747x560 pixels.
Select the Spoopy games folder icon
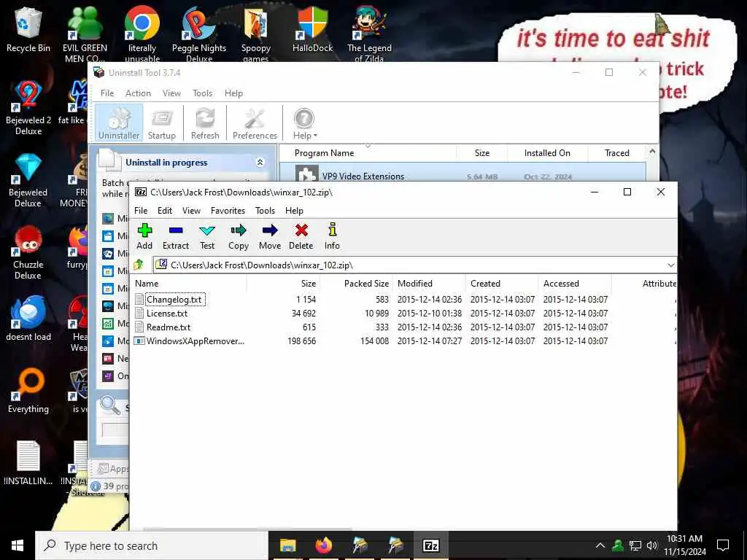pyautogui.click(x=256, y=34)
